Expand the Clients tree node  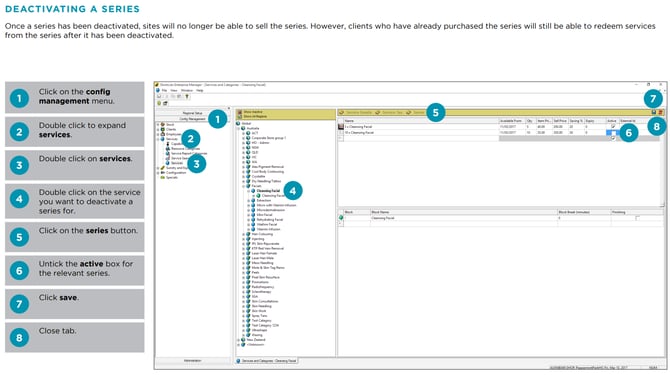click(158, 129)
